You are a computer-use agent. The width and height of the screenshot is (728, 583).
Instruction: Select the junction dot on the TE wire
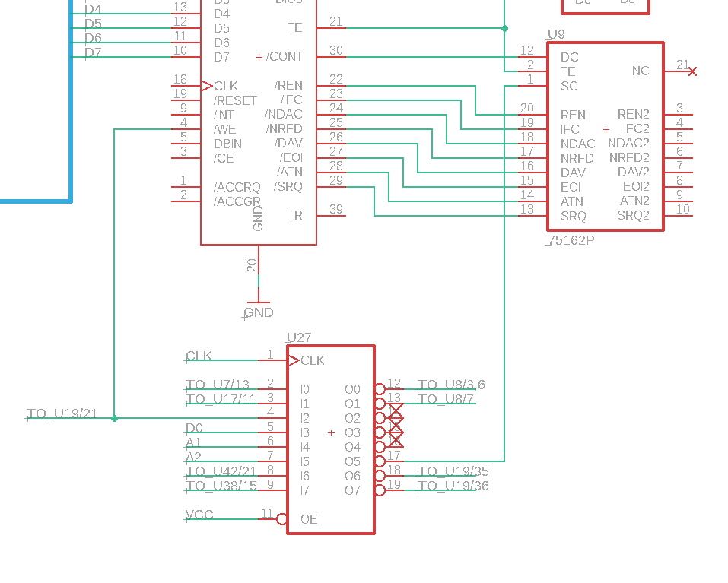[x=504, y=28]
